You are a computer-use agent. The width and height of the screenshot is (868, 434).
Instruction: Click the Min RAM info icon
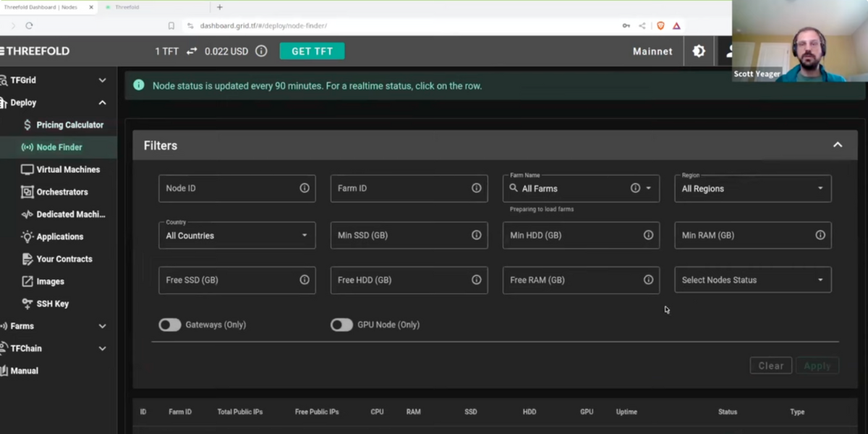820,235
